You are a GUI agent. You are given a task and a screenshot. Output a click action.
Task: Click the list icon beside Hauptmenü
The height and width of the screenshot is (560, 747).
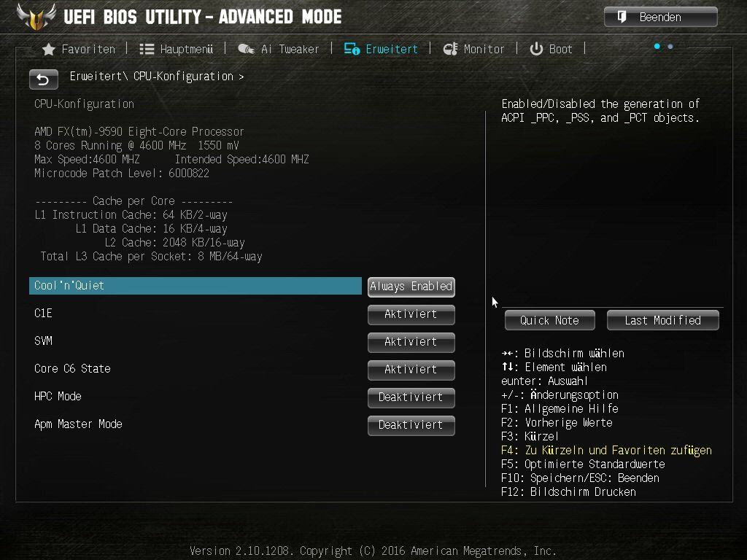(147, 49)
